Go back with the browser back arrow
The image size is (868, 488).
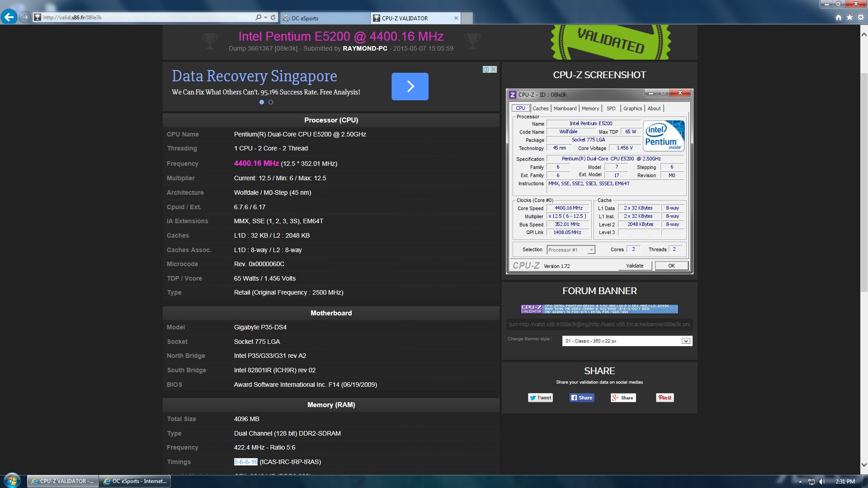pyautogui.click(x=9, y=17)
